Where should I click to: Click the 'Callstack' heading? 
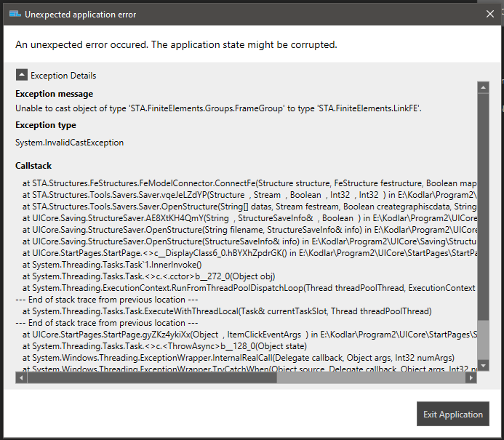pyautogui.click(x=33, y=166)
